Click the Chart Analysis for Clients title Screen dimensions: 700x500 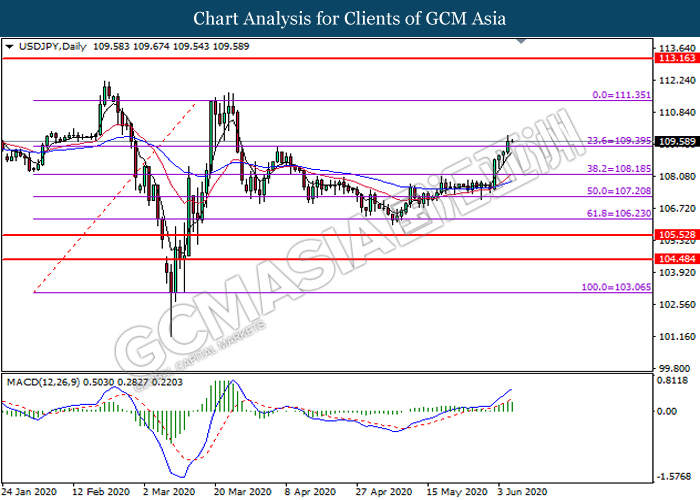(x=349, y=17)
